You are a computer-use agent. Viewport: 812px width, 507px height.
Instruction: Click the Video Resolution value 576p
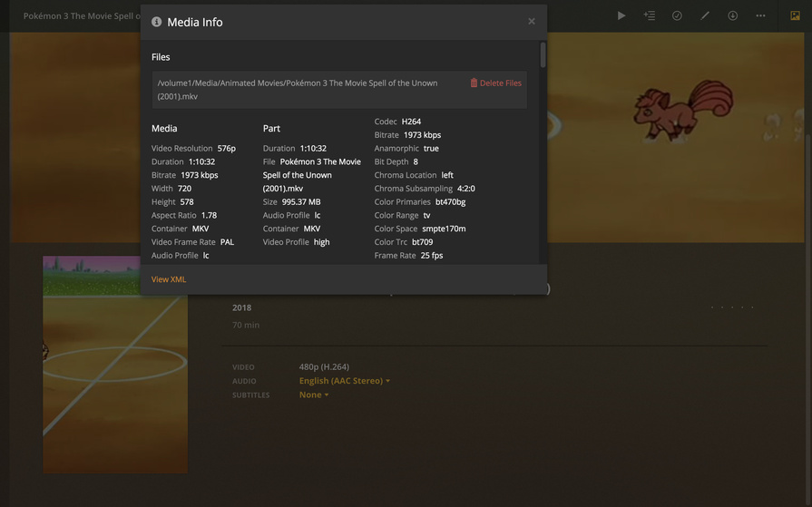coord(226,148)
